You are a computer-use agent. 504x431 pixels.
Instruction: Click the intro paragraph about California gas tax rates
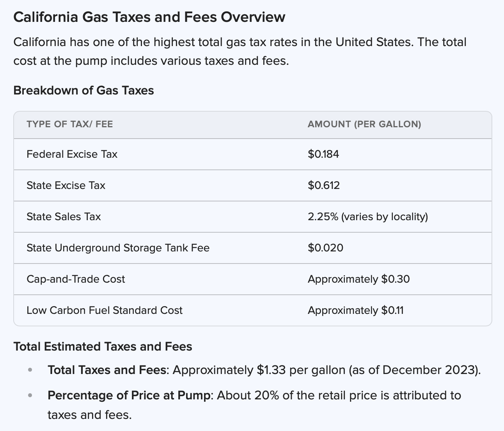(x=240, y=52)
